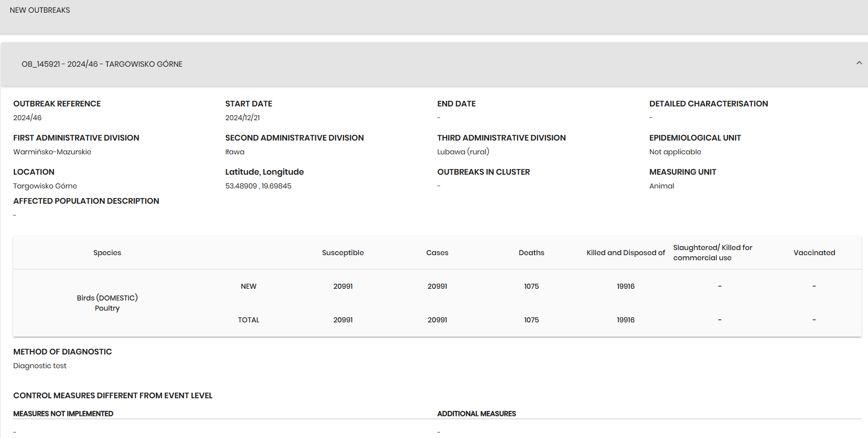Select the Birds (DOMESTIC) Poultry species cell
The image size is (868, 438).
pos(107,303)
